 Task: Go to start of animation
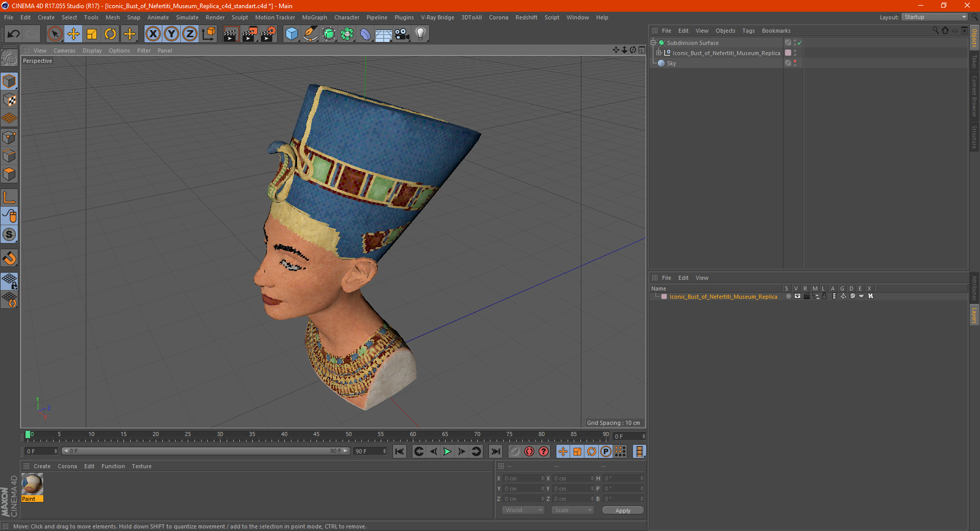click(x=400, y=451)
